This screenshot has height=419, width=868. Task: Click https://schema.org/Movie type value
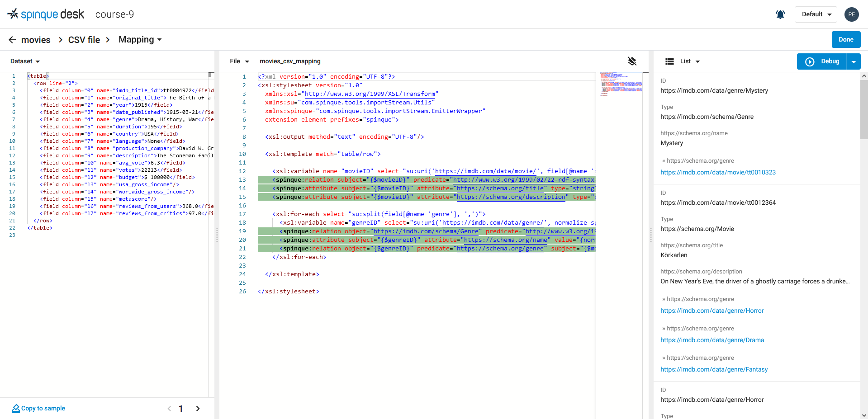[697, 229]
